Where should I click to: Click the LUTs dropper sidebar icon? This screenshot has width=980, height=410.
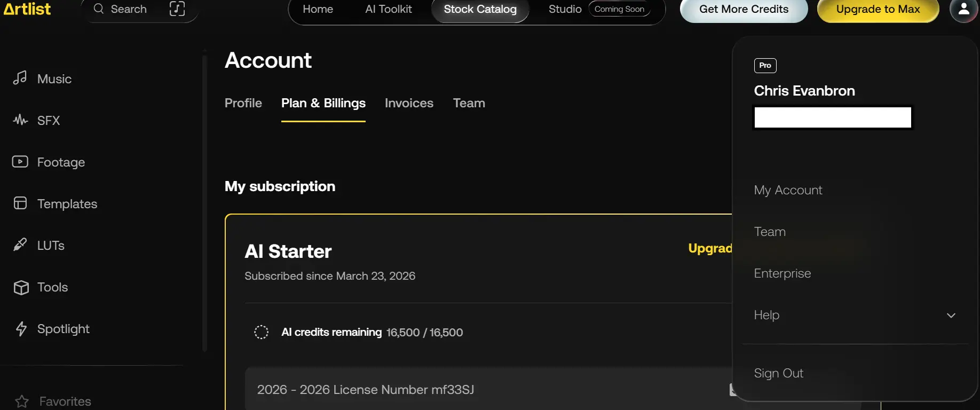point(20,245)
